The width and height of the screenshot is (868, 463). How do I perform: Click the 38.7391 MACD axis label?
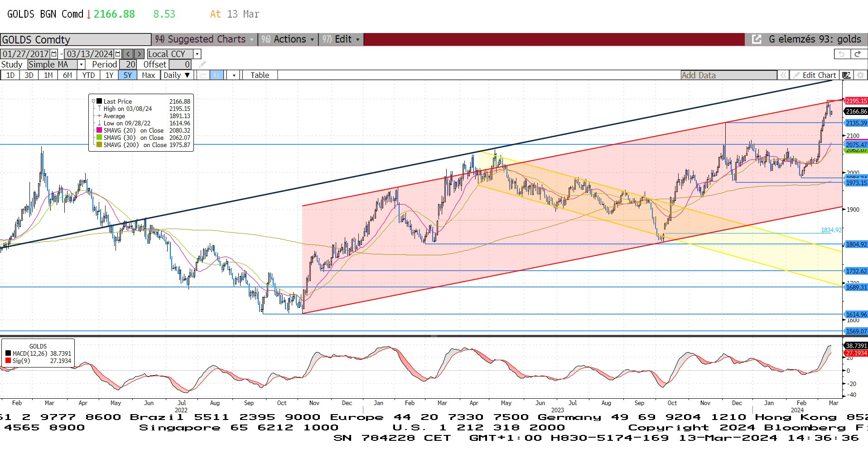[856, 346]
